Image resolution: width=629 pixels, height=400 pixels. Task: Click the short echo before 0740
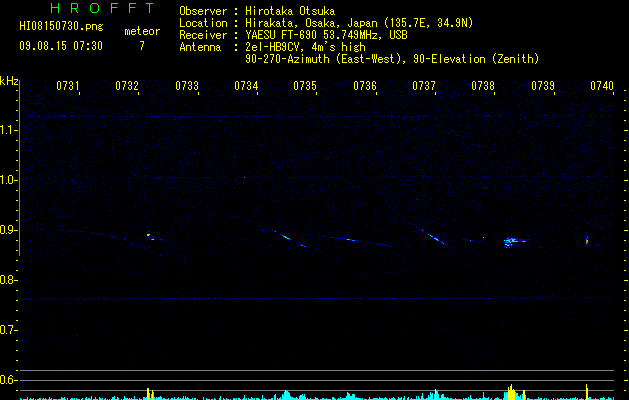586,240
